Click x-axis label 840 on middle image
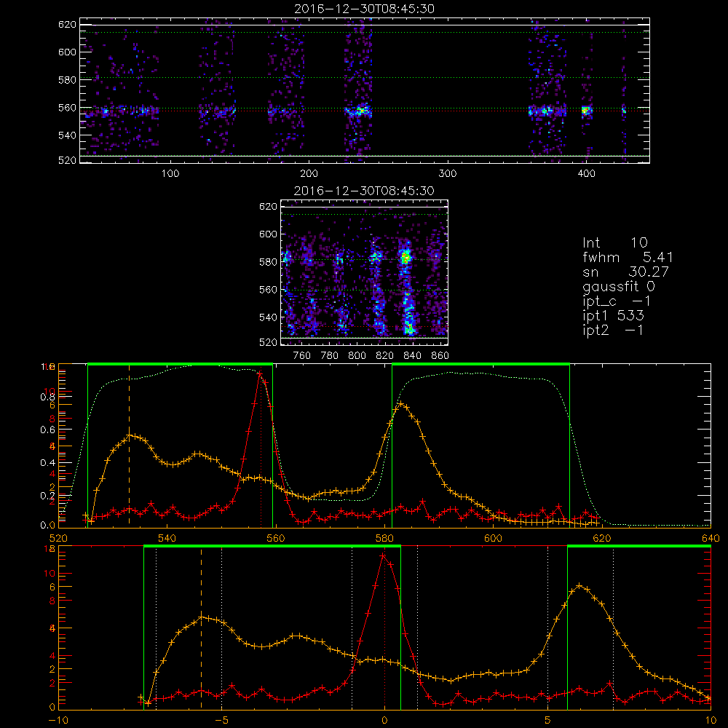Image resolution: width=728 pixels, height=728 pixels. pyautogui.click(x=412, y=356)
